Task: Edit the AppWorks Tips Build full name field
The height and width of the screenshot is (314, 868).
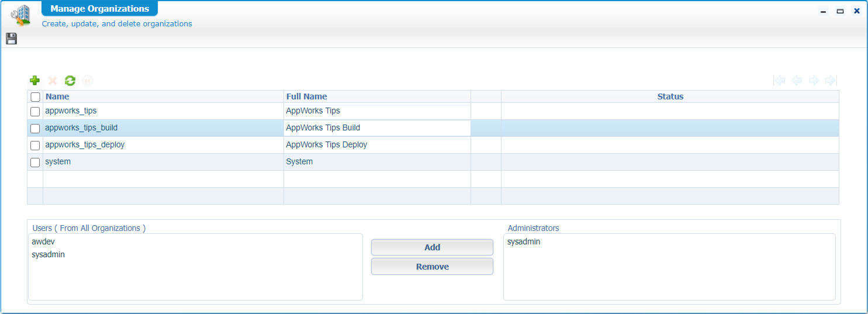Action: [376, 128]
